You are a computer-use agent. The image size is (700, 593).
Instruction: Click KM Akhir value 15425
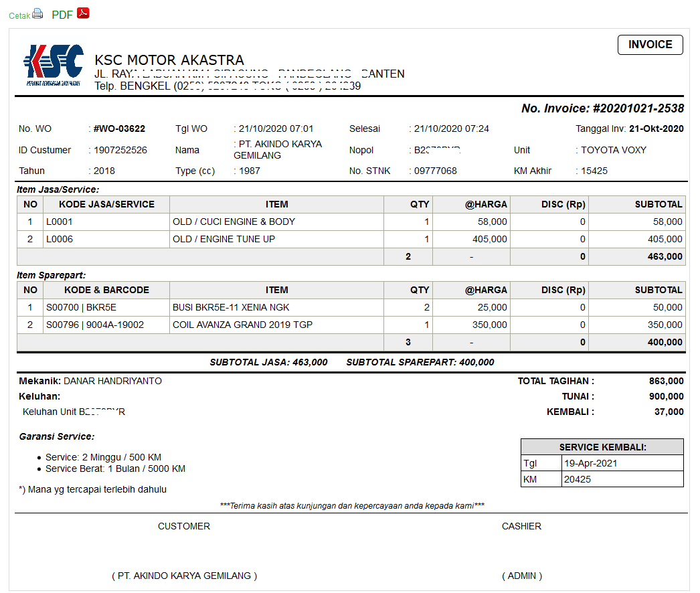click(x=594, y=171)
